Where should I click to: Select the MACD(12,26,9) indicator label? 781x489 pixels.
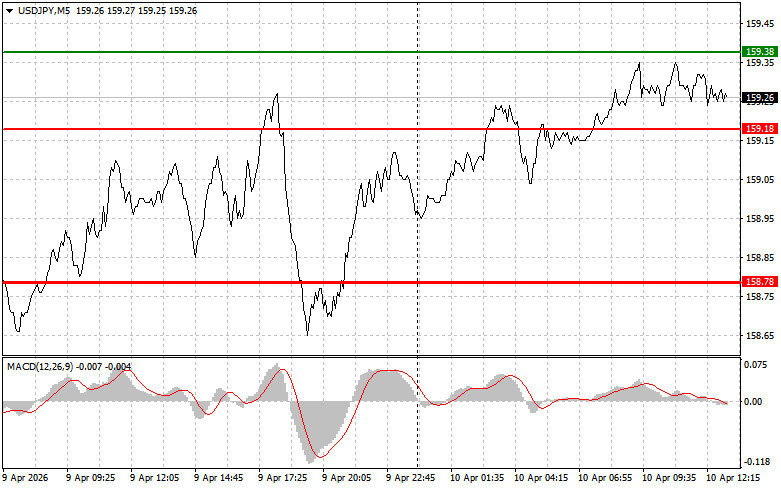coord(40,367)
